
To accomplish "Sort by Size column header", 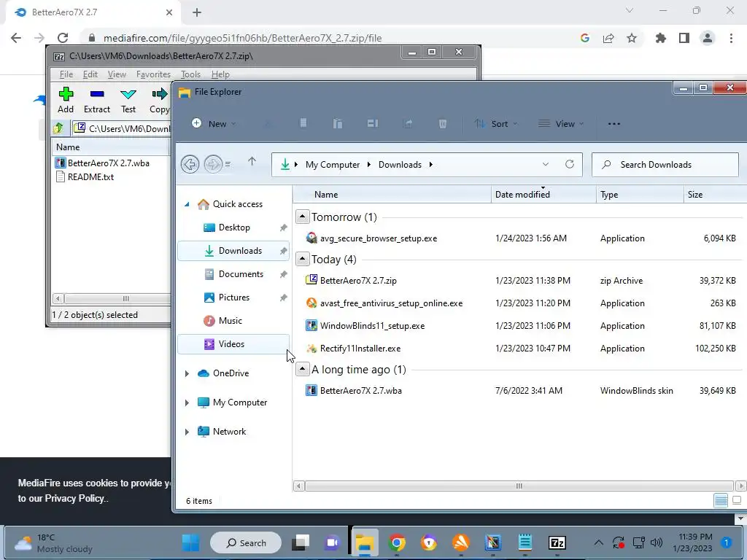I will pyautogui.click(x=715, y=194).
